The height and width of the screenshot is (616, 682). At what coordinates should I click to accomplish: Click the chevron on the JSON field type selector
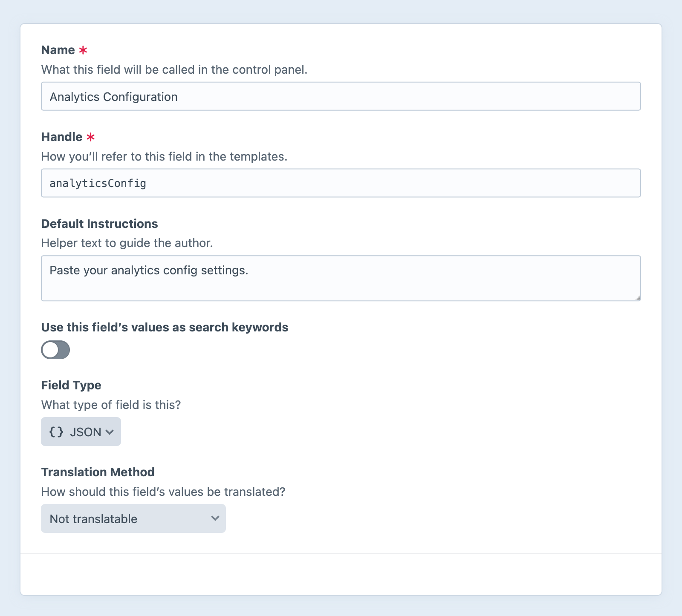point(110,432)
